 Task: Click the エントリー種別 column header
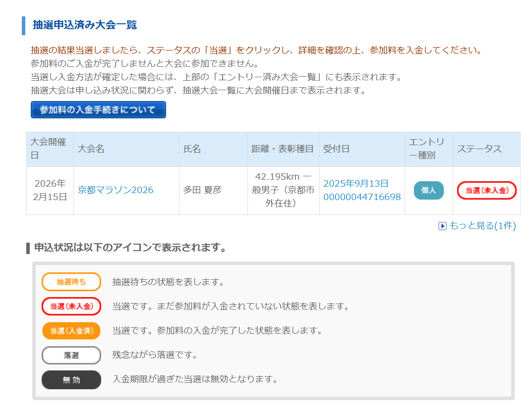428,149
